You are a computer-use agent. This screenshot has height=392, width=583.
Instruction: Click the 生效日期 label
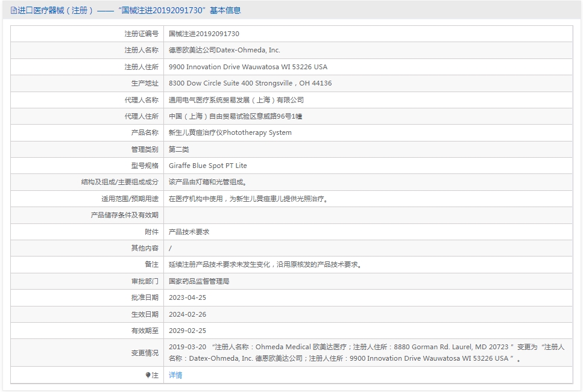(145, 314)
